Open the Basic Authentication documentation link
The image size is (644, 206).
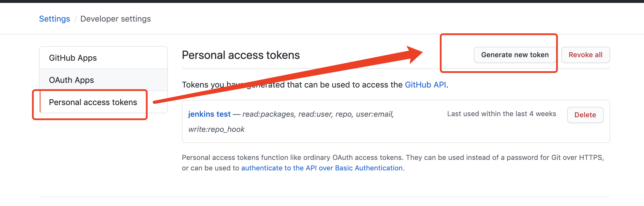coord(322,168)
